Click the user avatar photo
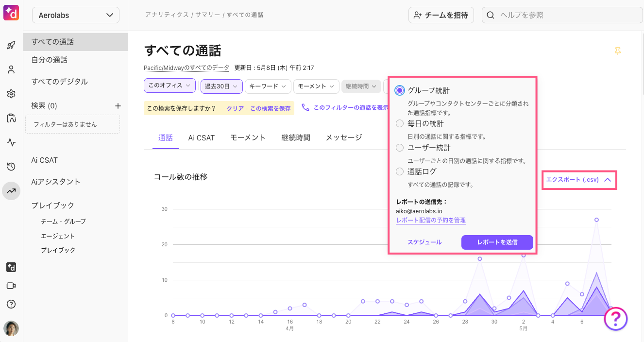This screenshot has width=644, height=342. coord(11,328)
